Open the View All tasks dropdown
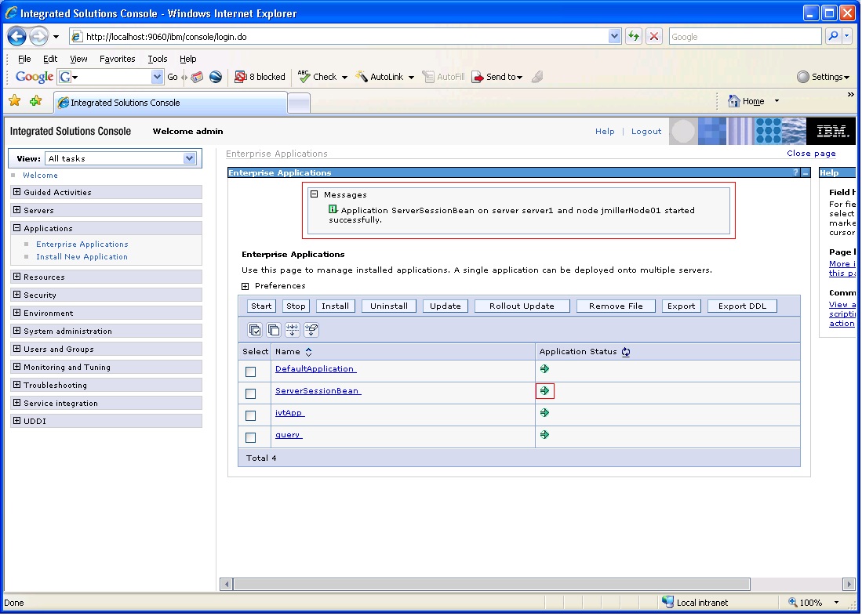The height and width of the screenshot is (616, 862). (x=120, y=158)
